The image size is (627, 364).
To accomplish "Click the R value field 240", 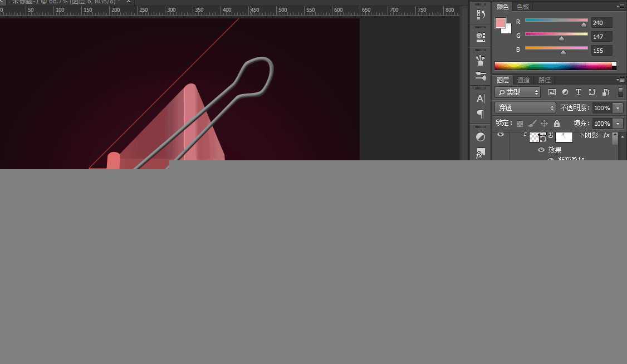I will click(x=601, y=23).
